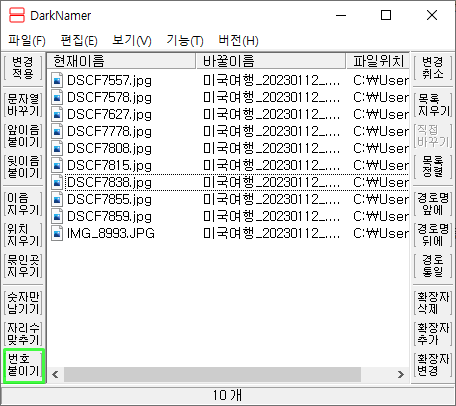The height and width of the screenshot is (406, 456).
Task: Click the 10 개 status bar count
Action: pyautogui.click(x=227, y=395)
